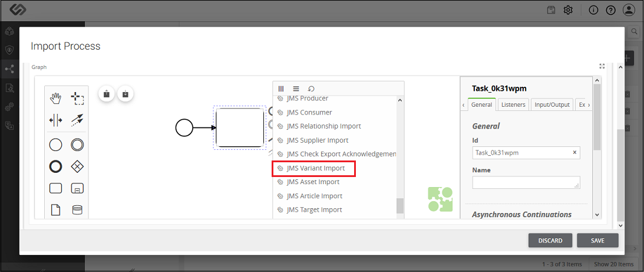Choose the Space tool in palette
The height and width of the screenshot is (272, 644).
pyautogui.click(x=55, y=120)
